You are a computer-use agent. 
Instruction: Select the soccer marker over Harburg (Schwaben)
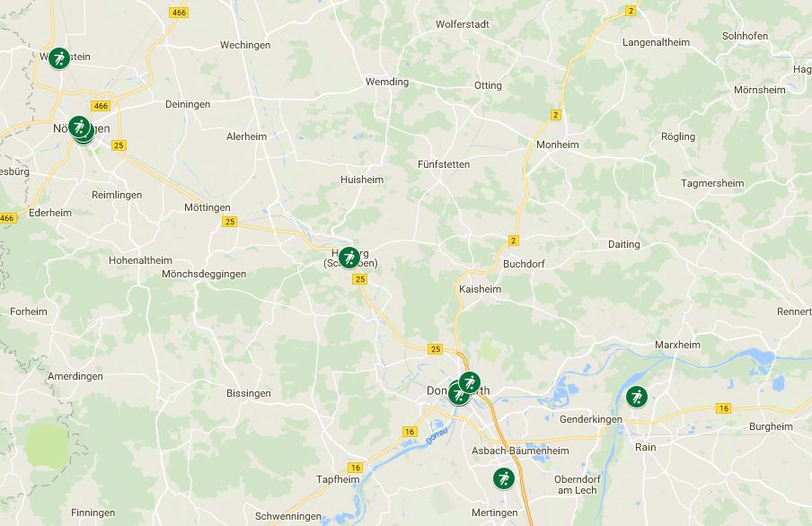click(349, 258)
